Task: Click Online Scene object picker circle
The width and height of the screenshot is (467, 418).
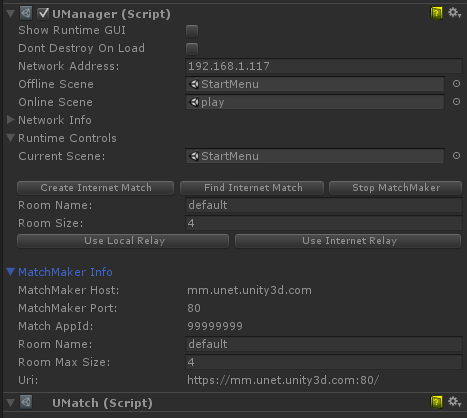Action: point(456,102)
